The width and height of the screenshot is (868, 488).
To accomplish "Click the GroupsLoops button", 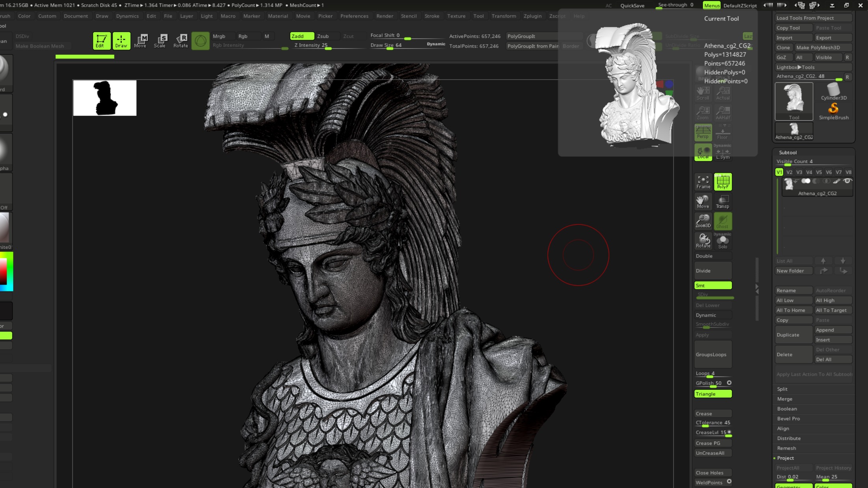I will [713, 354].
